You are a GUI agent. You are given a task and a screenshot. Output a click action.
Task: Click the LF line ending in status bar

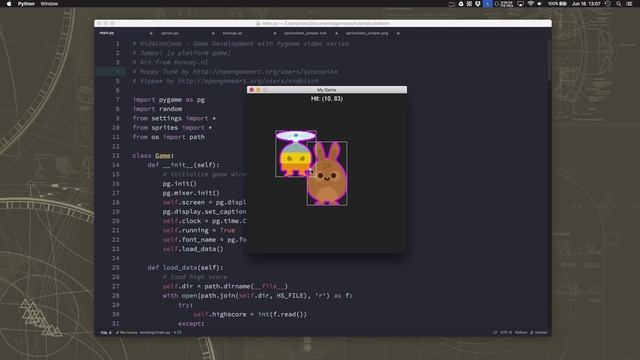click(495, 333)
